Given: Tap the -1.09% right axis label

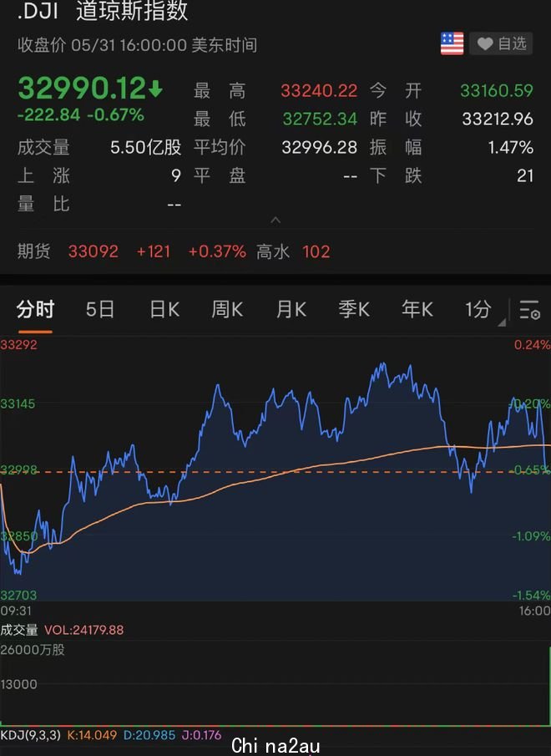Looking at the screenshot, I should (x=531, y=535).
